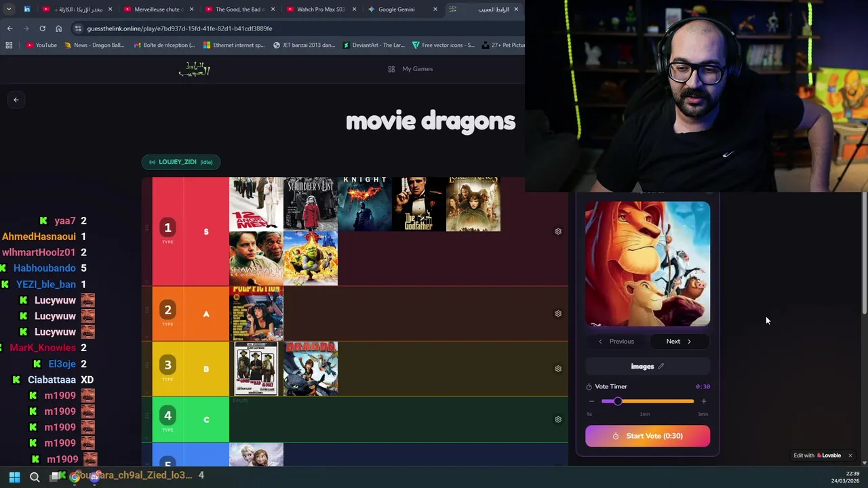868x488 pixels.
Task: Click the address bar URL
Action: (180, 28)
